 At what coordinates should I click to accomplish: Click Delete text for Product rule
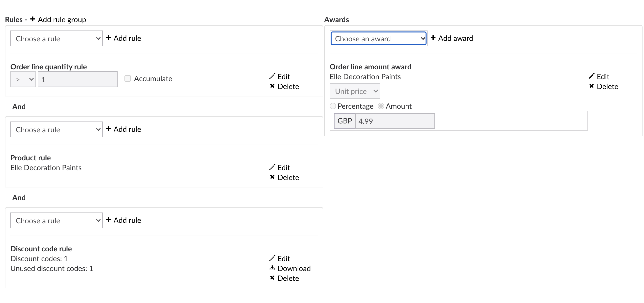point(288,178)
